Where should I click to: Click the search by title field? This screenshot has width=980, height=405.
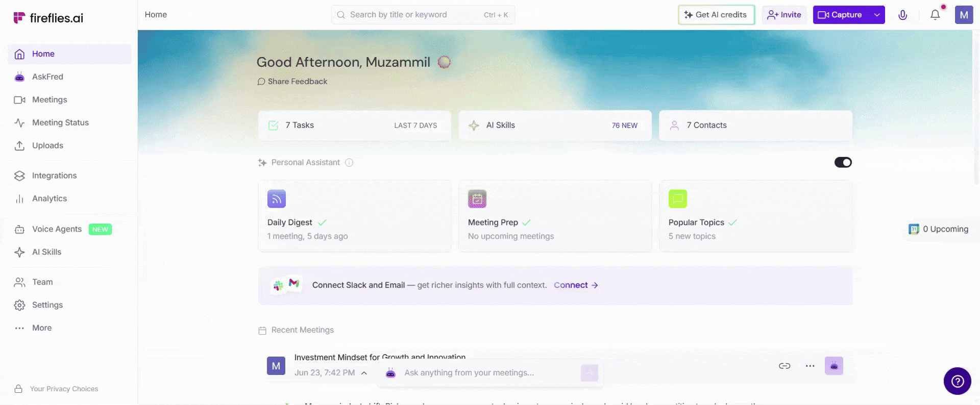(x=423, y=15)
